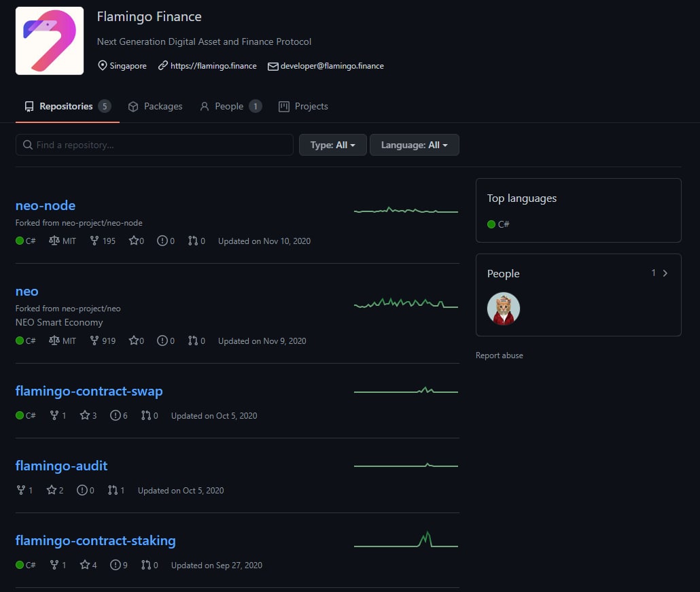The image size is (700, 592).
Task: Click the neo-node activity sparkline graph
Action: click(406, 210)
